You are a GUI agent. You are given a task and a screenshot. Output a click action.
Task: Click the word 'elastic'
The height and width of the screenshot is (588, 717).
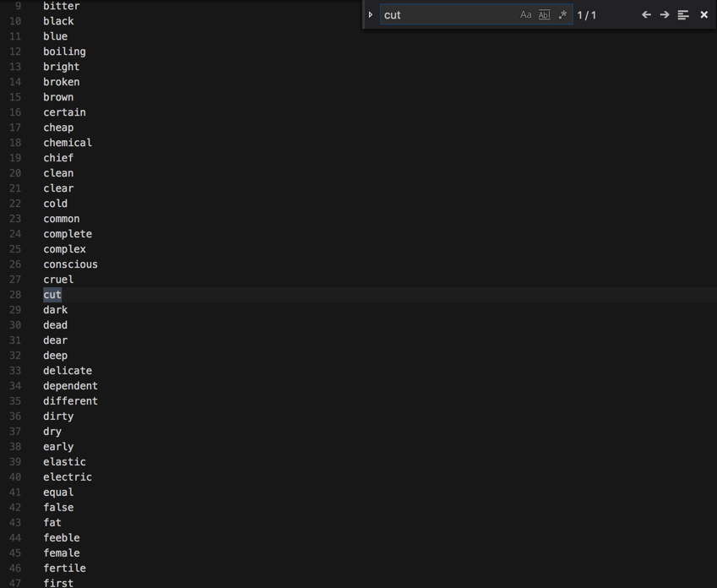click(x=64, y=462)
